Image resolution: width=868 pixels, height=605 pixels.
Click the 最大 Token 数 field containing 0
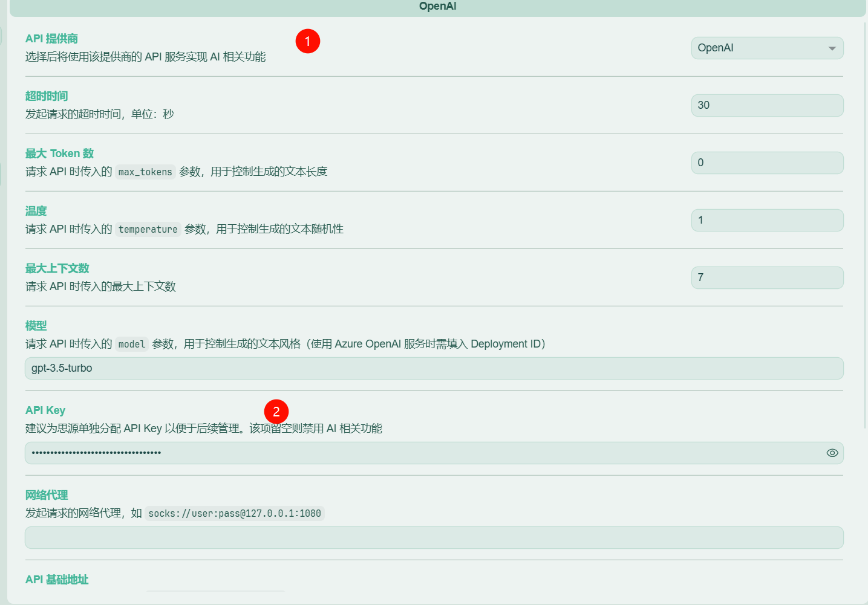[x=767, y=163]
